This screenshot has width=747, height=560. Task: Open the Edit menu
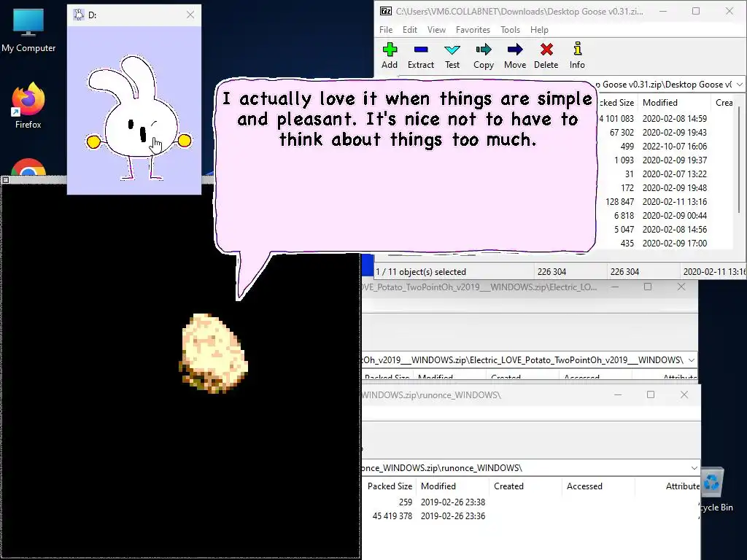[x=410, y=29]
